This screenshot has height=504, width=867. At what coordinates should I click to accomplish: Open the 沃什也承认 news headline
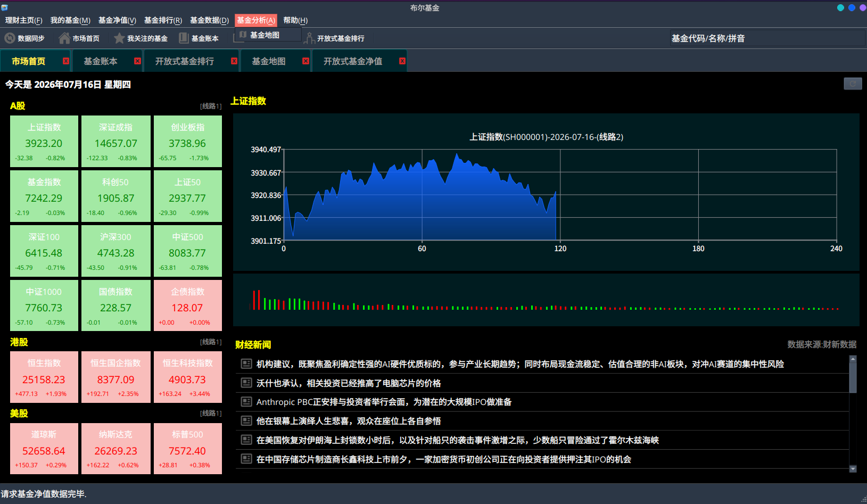coord(349,383)
